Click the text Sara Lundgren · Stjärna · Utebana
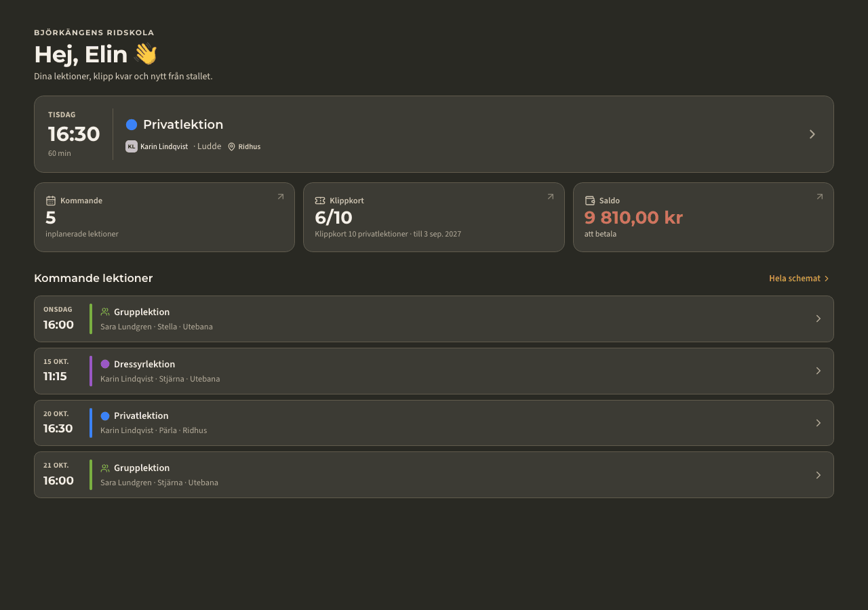This screenshot has width=868, height=610. pyautogui.click(x=159, y=483)
